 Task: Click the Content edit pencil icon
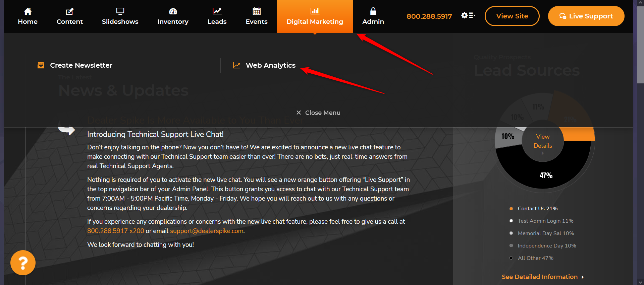[69, 11]
